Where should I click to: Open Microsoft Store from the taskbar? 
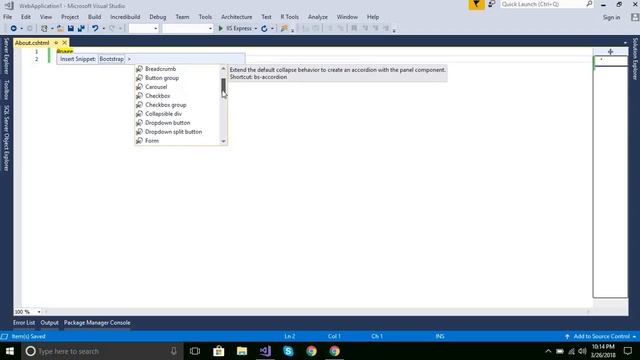tap(219, 351)
